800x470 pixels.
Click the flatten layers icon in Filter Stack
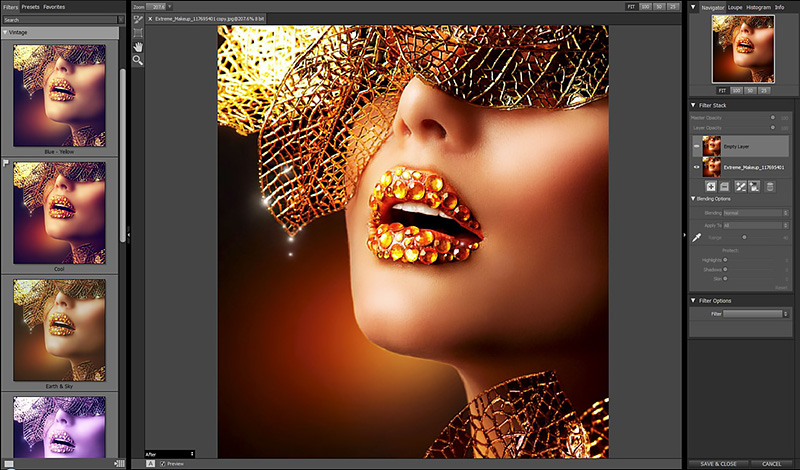[724, 187]
